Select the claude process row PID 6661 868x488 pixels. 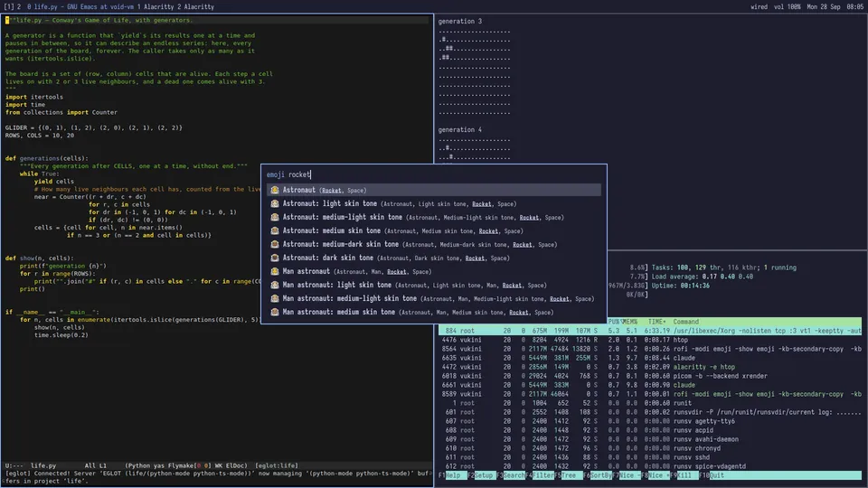tap(650, 385)
